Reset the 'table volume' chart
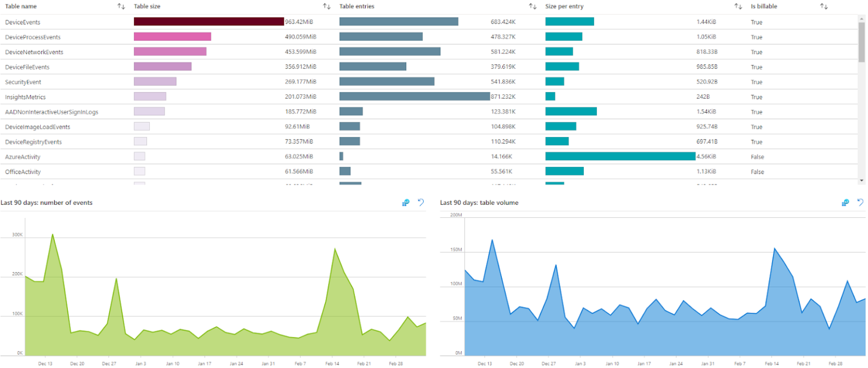This screenshot has width=868, height=368. tap(860, 203)
